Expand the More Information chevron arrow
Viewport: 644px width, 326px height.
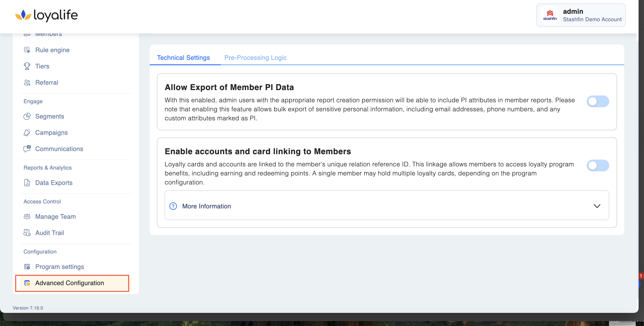coord(597,206)
